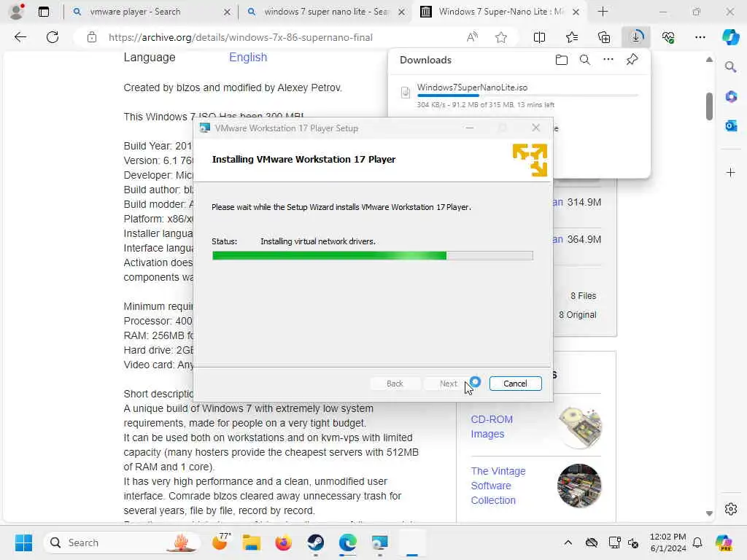This screenshot has height=560, width=747.
Task: Open Browser essentials heart icon
Action: [x=668, y=37]
